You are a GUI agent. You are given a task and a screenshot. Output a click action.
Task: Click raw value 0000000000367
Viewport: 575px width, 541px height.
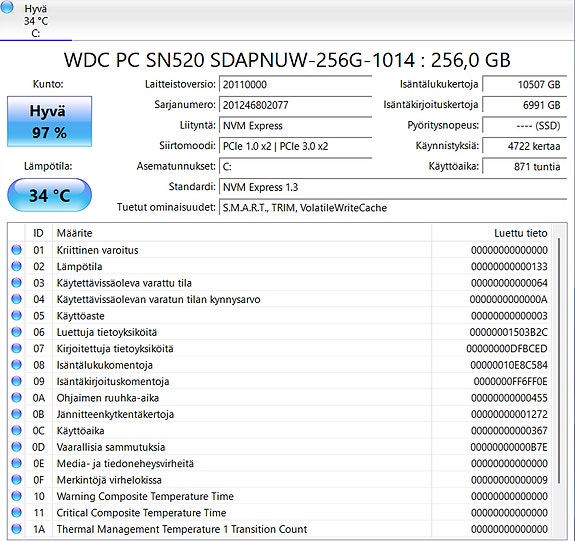tap(509, 431)
